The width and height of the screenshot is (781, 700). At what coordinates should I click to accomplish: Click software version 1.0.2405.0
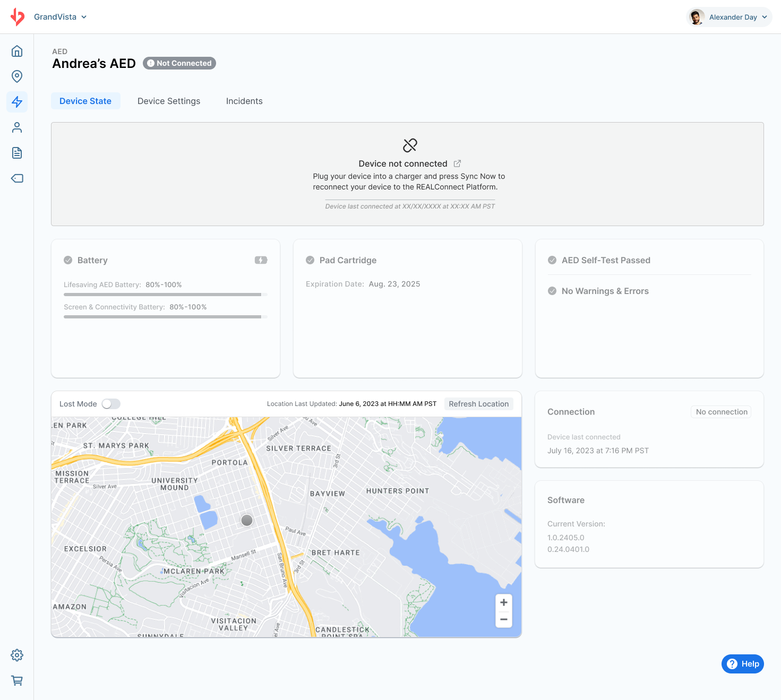click(x=566, y=538)
